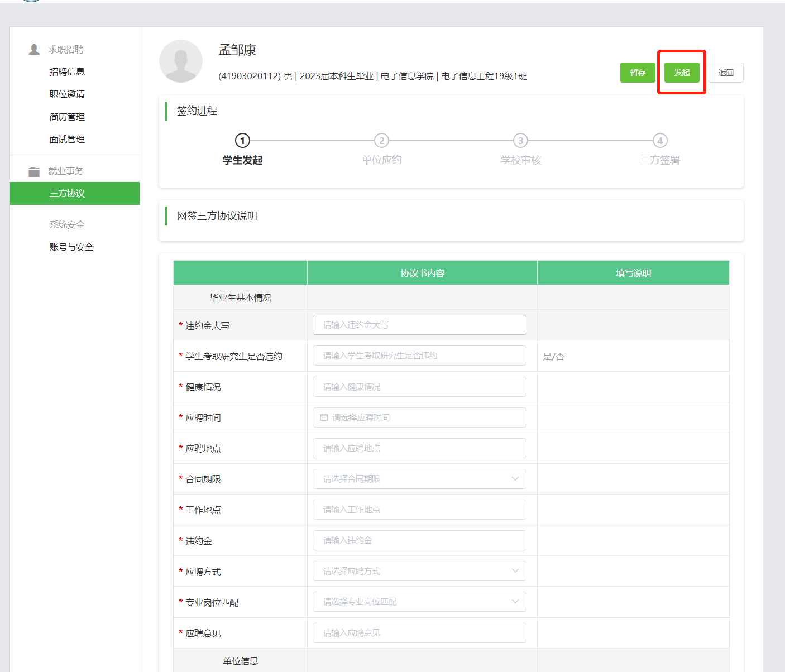Click the 就业事务 briefcase icon in sidebar
The height and width of the screenshot is (672, 785).
point(34,171)
